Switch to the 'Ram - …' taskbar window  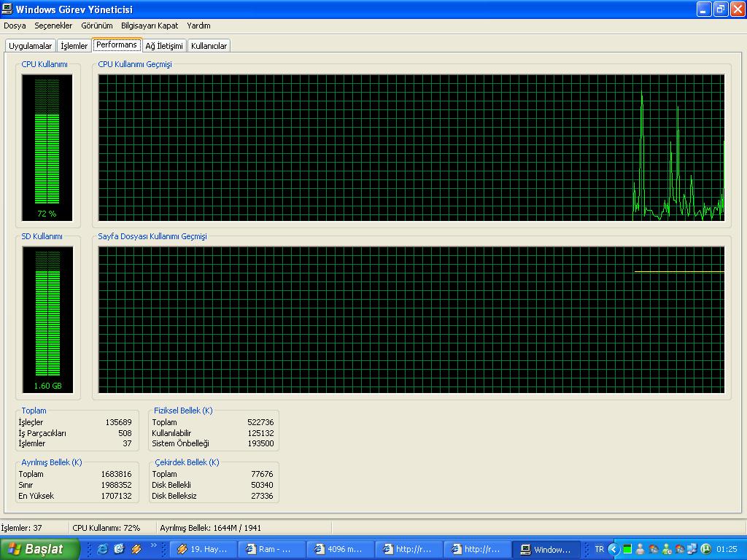272,549
